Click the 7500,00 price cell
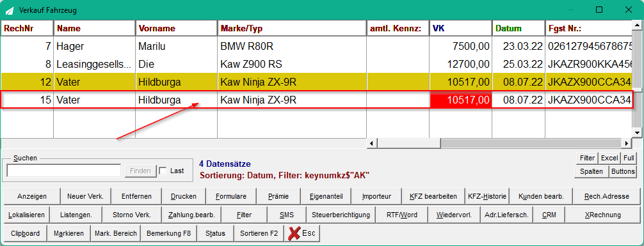This screenshot has width=644, height=246. [x=460, y=47]
